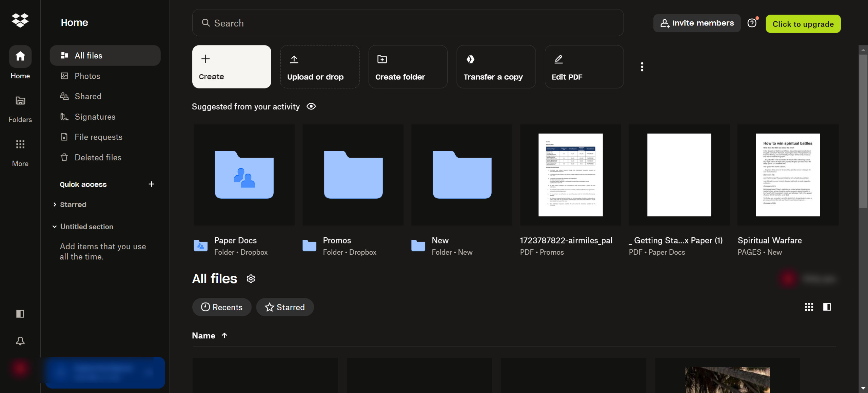Open the Spiritual Warfare document thumbnail
Image resolution: width=868 pixels, height=393 pixels.
point(788,175)
